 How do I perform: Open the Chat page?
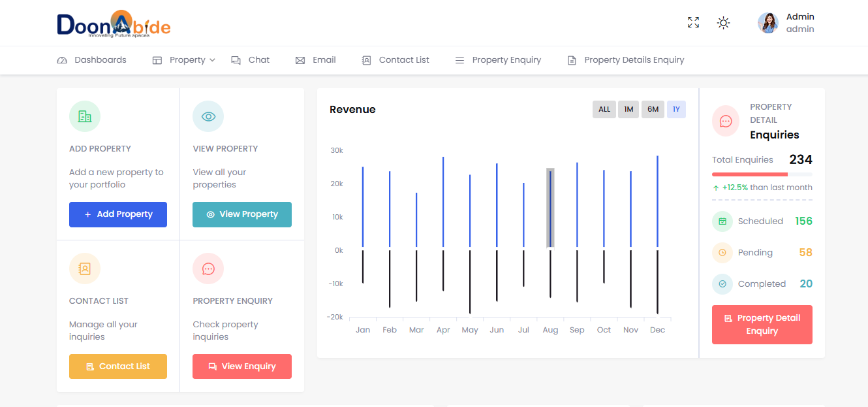pos(251,60)
